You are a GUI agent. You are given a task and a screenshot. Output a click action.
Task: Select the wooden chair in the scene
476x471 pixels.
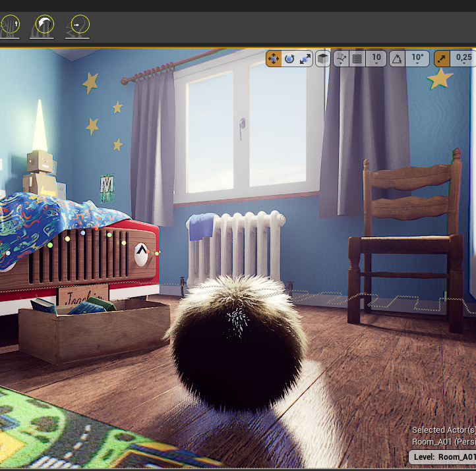(x=407, y=244)
